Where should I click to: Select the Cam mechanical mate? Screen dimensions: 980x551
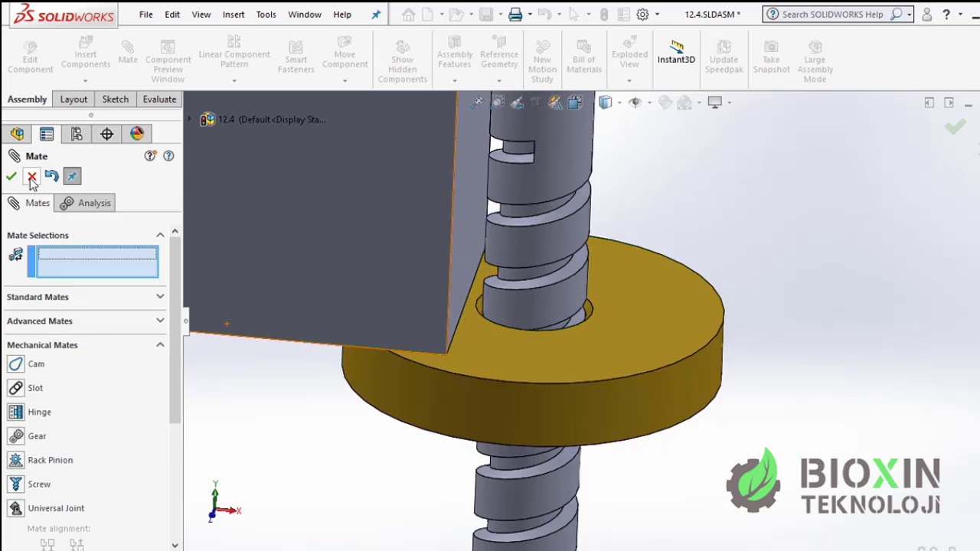[x=27, y=364]
